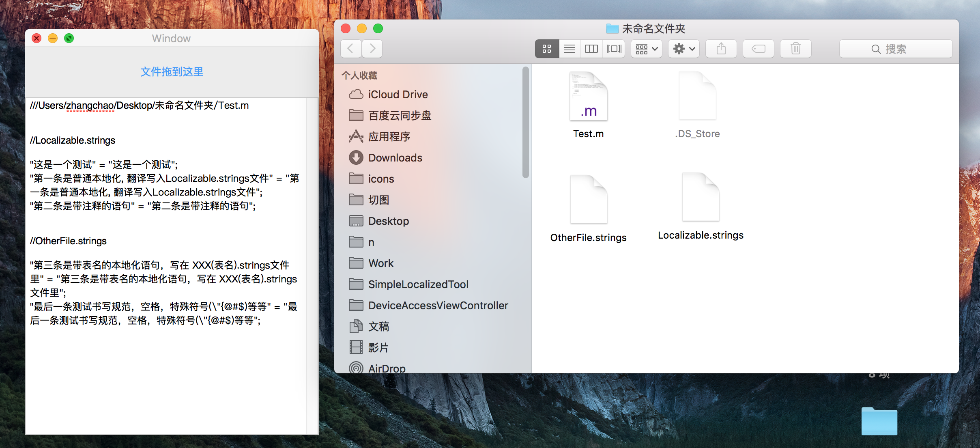Click the Edit Tags toolbar icon
This screenshot has height=448, width=980.
pyautogui.click(x=758, y=49)
